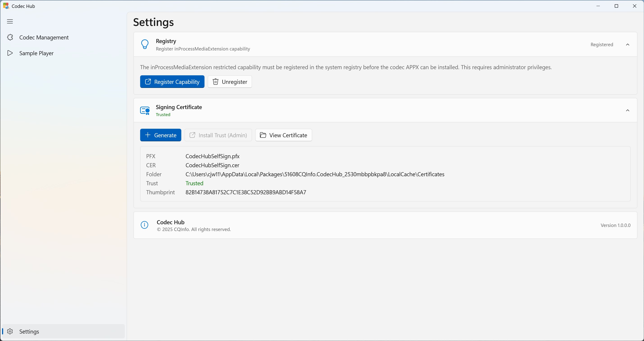Image resolution: width=644 pixels, height=341 pixels.
Task: Click Install Trust (Admin) button
Action: click(218, 135)
